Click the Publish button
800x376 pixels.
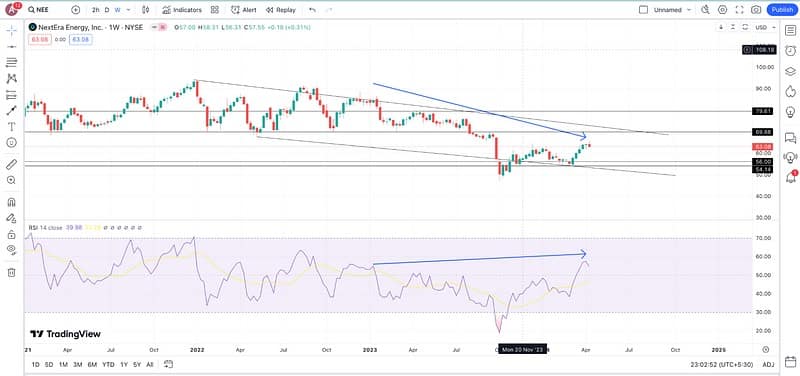coord(782,10)
